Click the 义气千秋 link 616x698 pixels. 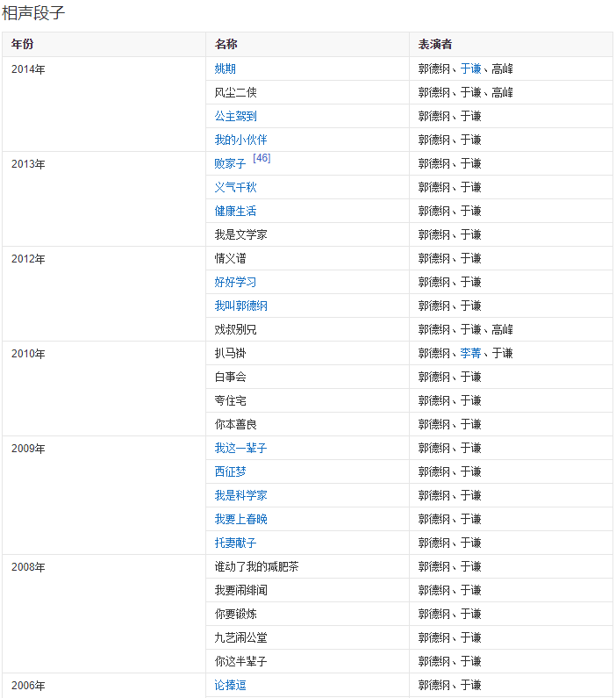click(235, 187)
